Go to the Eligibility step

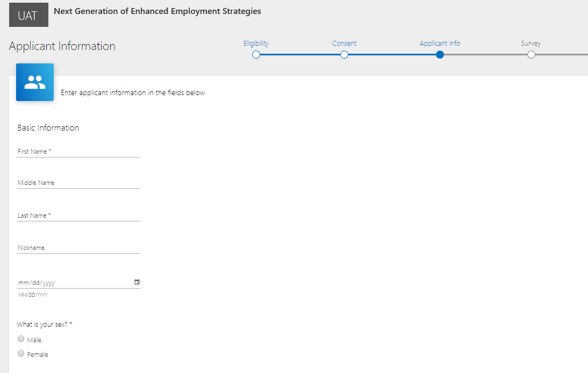(256, 44)
